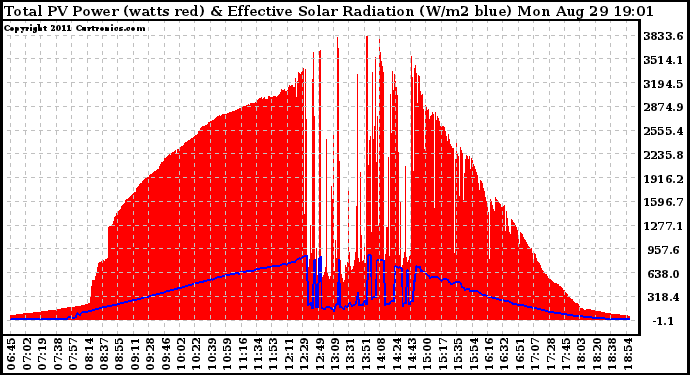Click the 06:45 time label
Viewport: 690px width, 375px height.
[x=11, y=354]
